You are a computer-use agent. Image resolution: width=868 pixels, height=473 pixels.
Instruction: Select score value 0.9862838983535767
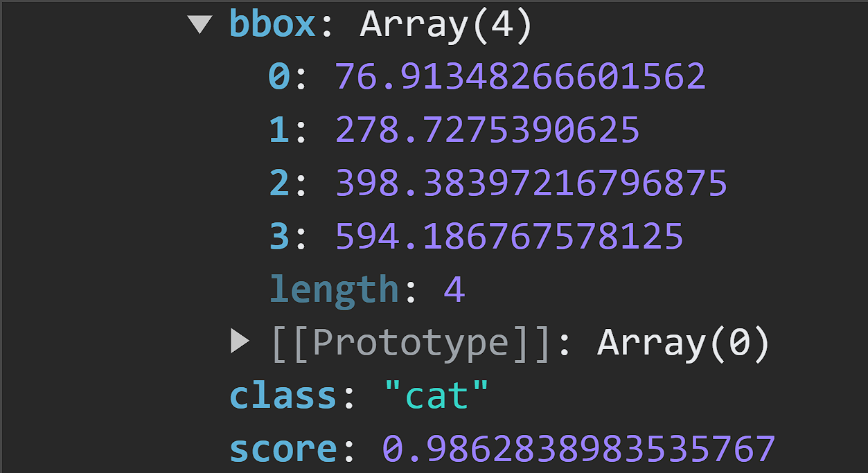click(578, 449)
